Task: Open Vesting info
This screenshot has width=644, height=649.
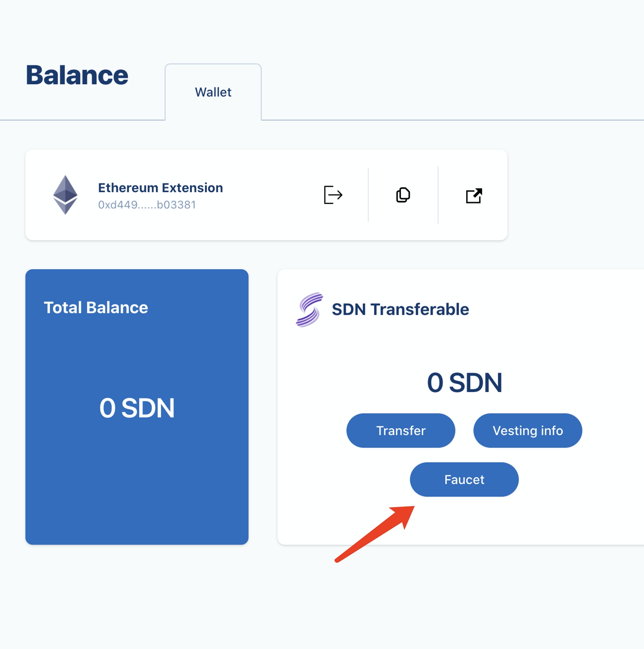Action: pyautogui.click(x=527, y=431)
